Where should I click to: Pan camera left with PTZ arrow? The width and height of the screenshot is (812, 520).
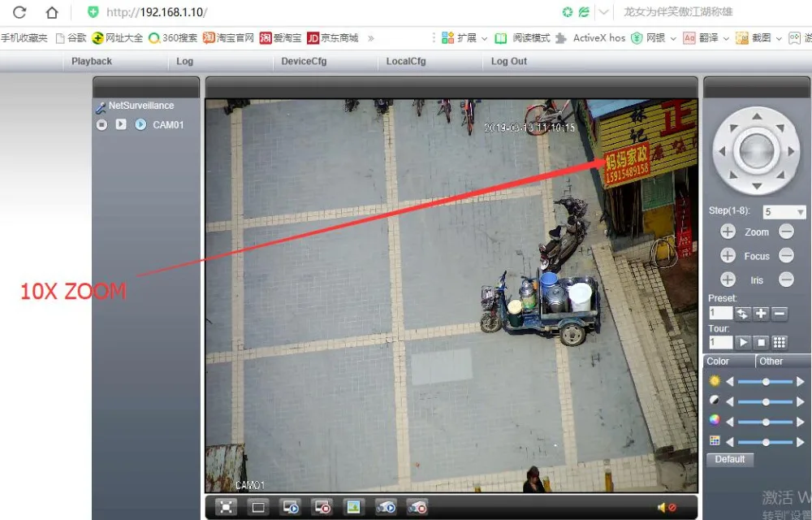coord(722,151)
